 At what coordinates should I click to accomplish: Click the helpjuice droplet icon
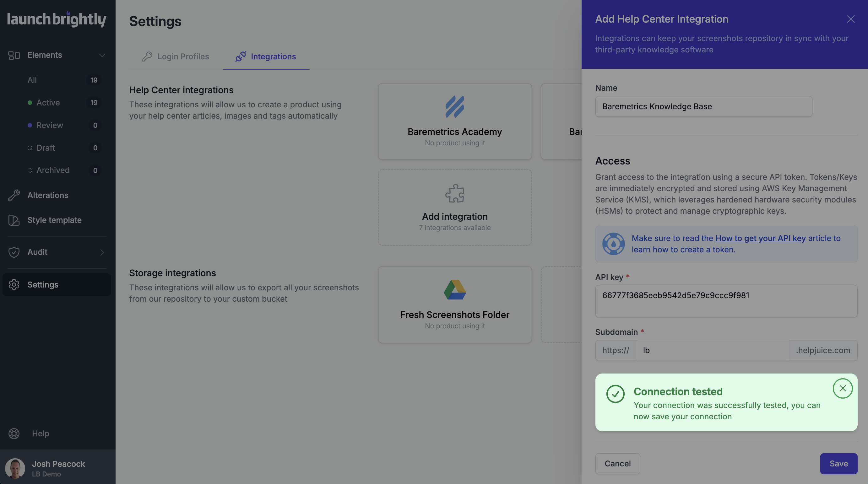pos(613,244)
